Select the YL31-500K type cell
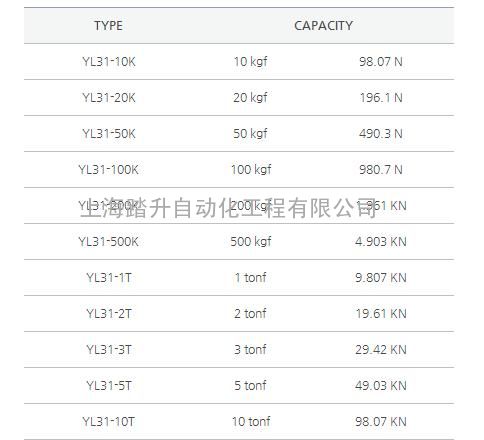 point(108,242)
